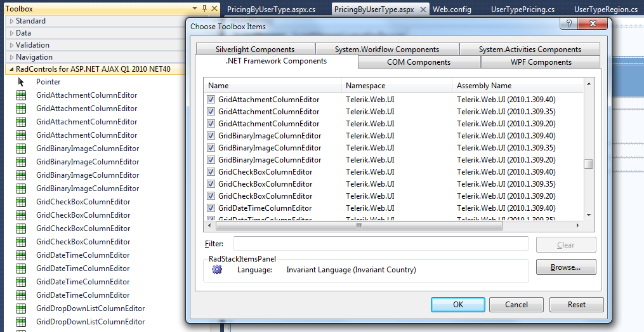
Task: Click the Toolbox panel title
Action: (19, 9)
